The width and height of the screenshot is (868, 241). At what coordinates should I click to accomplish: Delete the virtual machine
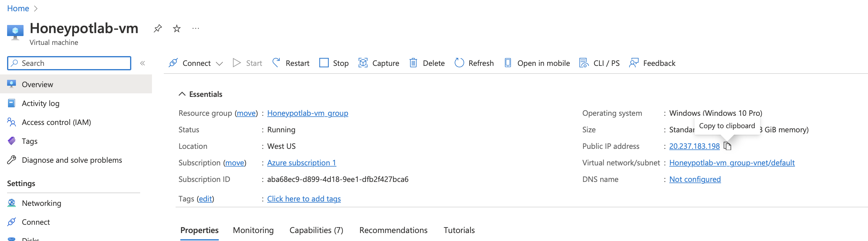coord(427,63)
